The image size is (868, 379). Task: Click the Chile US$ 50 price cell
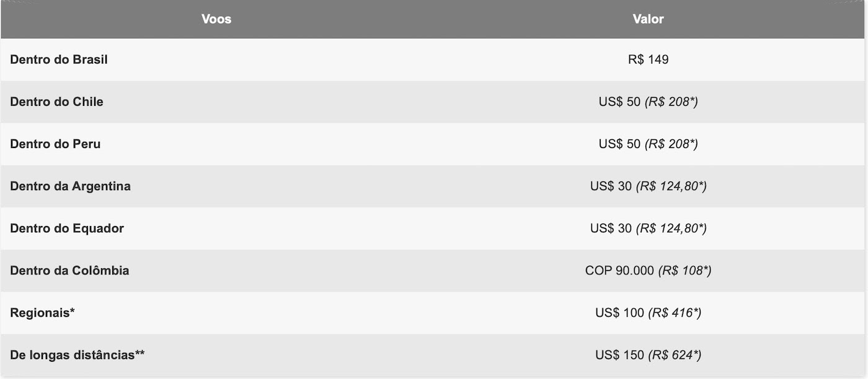(x=648, y=102)
